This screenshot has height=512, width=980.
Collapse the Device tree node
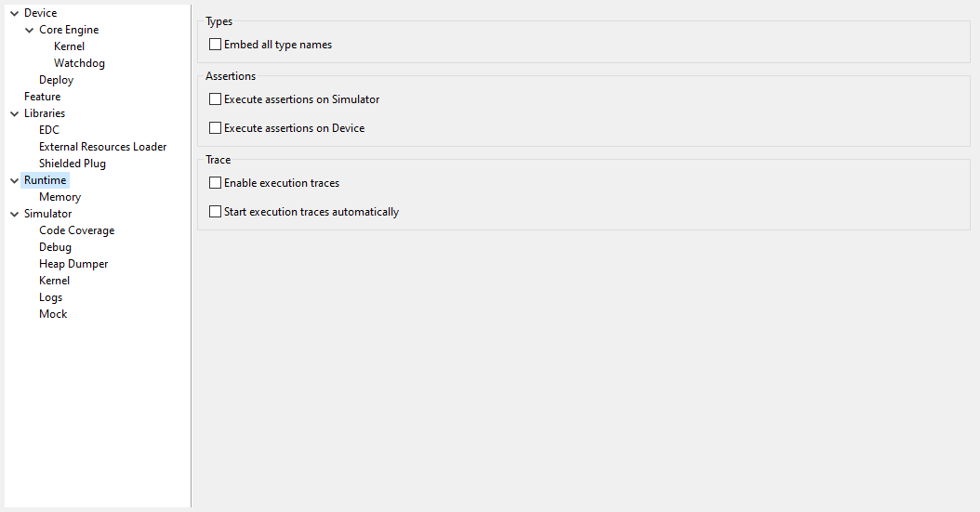coord(14,13)
